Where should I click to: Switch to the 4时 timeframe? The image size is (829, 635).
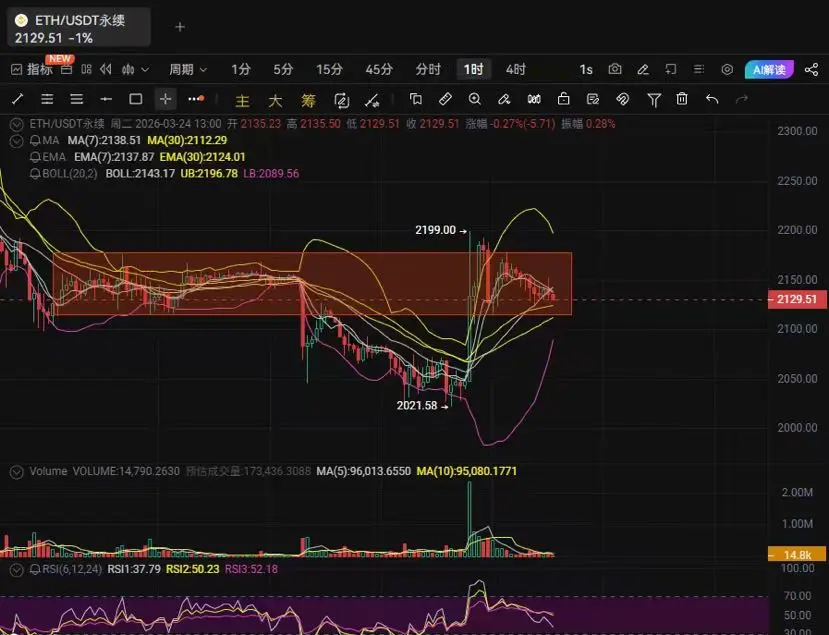[x=515, y=69]
